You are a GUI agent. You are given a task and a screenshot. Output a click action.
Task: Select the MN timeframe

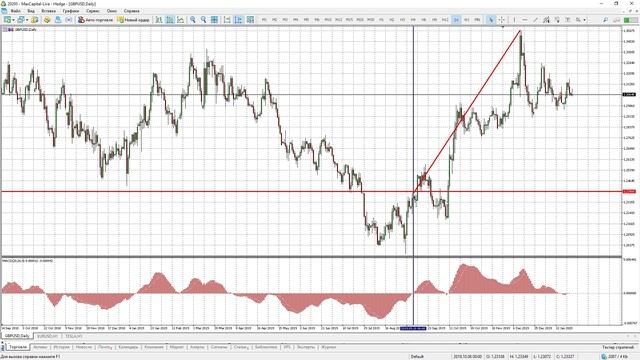click(x=477, y=20)
